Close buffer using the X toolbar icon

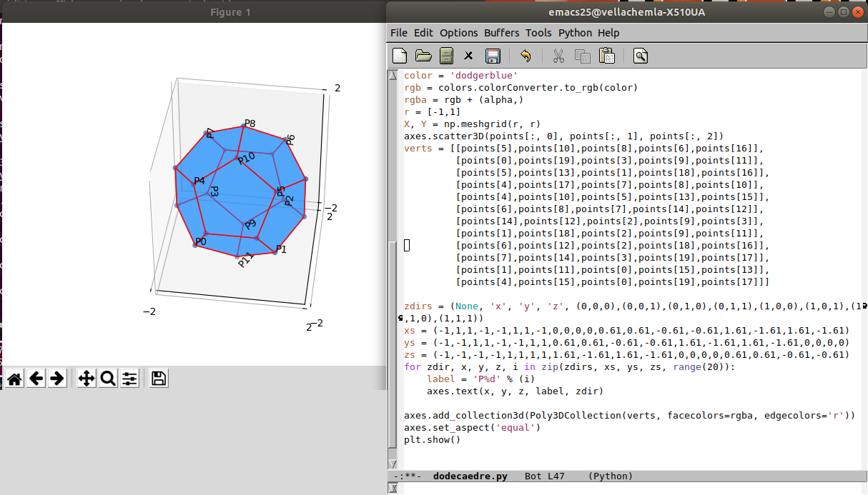(468, 56)
